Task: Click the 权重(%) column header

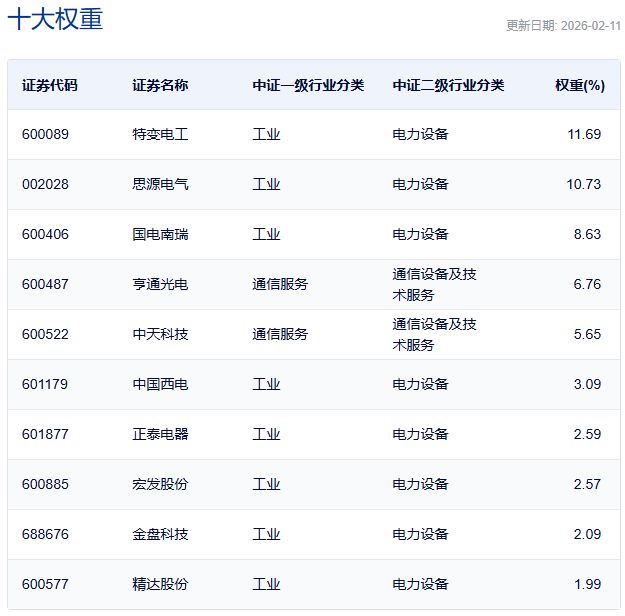Action: coord(580,85)
